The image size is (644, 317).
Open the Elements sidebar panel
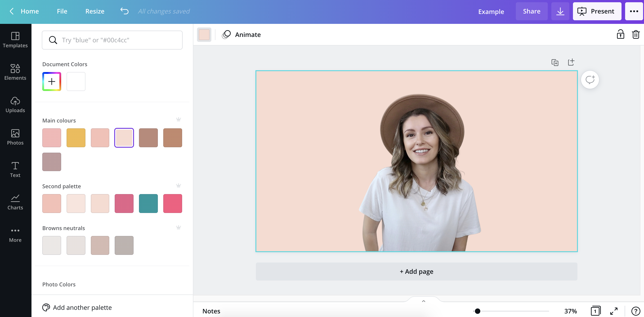tap(15, 72)
